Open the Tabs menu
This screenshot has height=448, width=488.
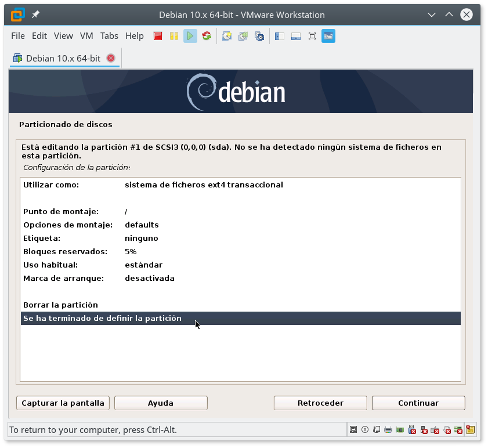tap(109, 36)
